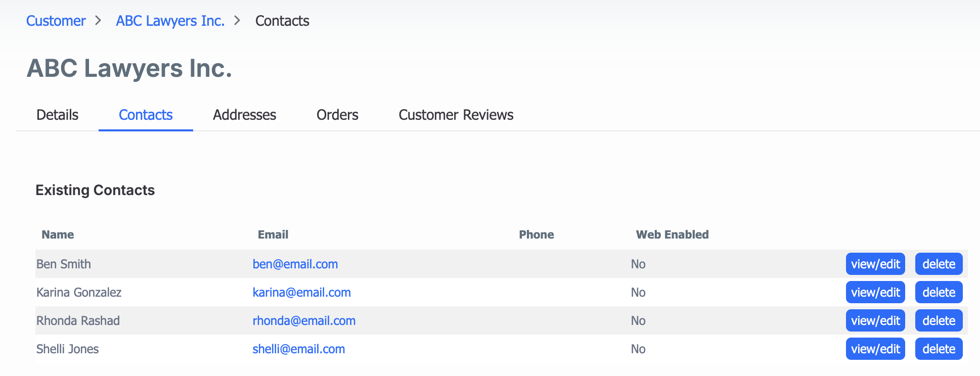Switch to the Orders tab

tap(337, 115)
